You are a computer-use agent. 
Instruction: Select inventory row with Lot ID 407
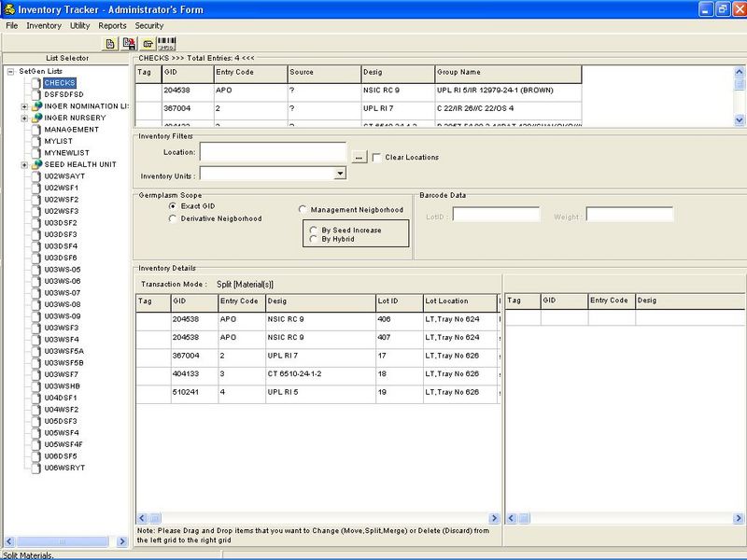point(317,338)
